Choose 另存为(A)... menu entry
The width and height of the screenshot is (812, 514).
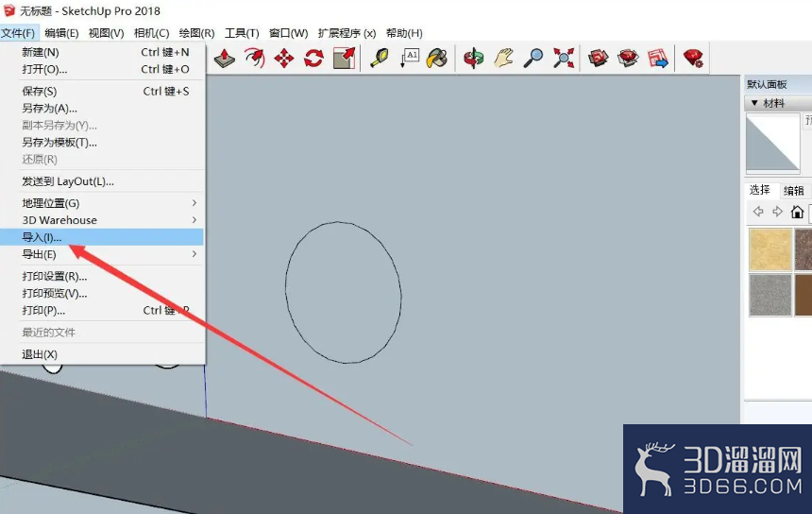pyautogui.click(x=50, y=109)
